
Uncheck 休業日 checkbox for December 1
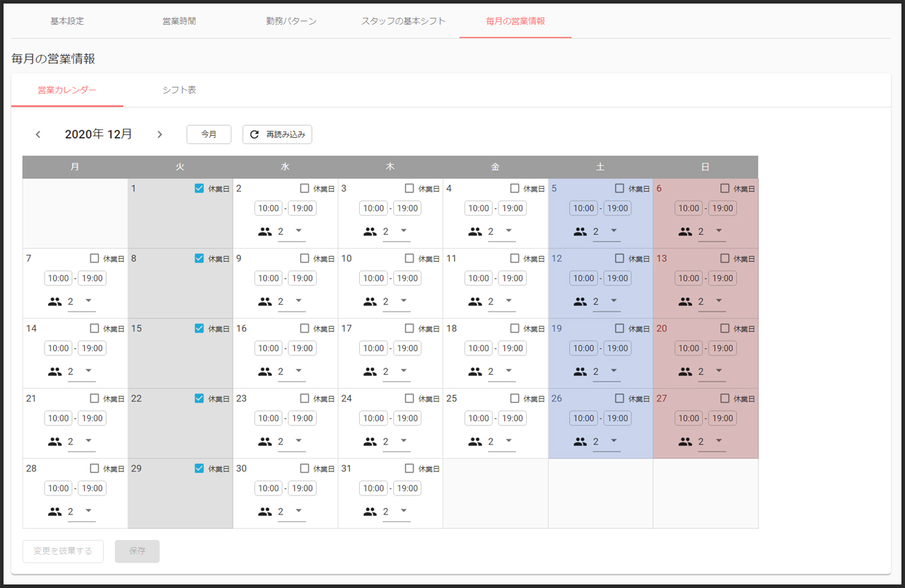[199, 189]
